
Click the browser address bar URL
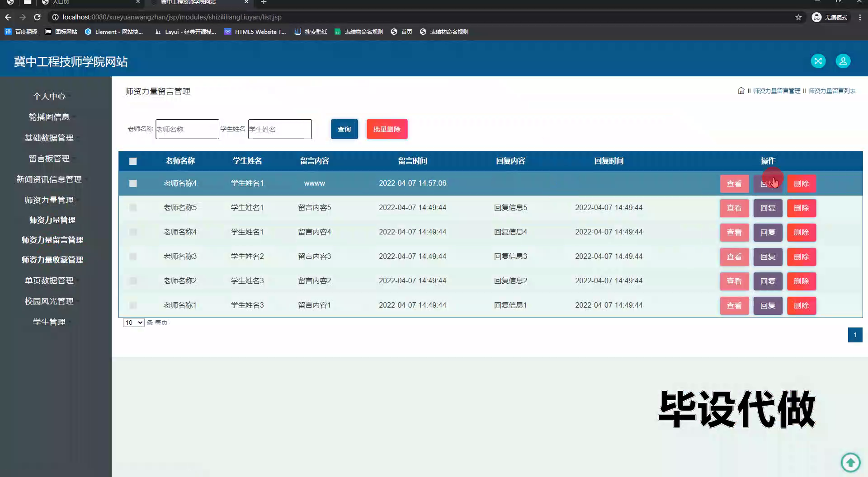click(x=172, y=17)
